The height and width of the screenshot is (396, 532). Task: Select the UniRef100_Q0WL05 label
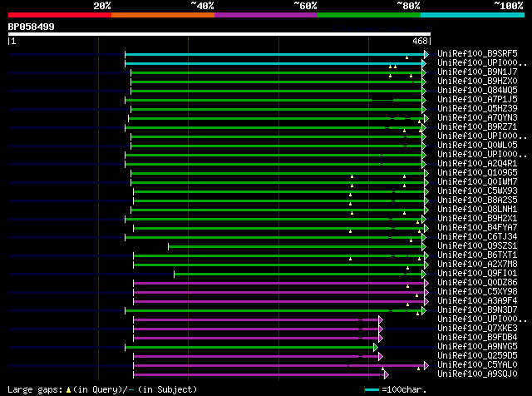coord(477,145)
